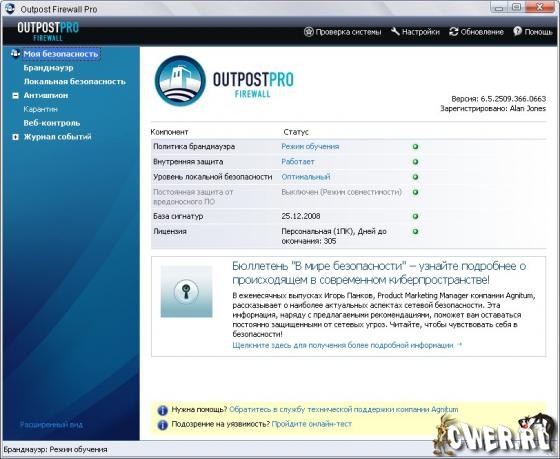Select Брандмауэр in the sidebar

49,68
